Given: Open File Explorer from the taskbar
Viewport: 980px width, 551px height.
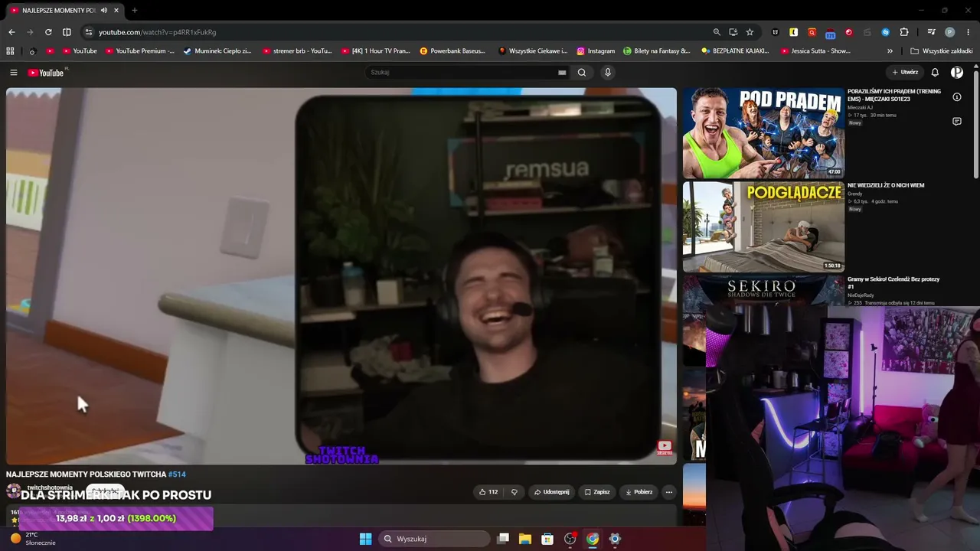Looking at the screenshot, I should [x=525, y=539].
